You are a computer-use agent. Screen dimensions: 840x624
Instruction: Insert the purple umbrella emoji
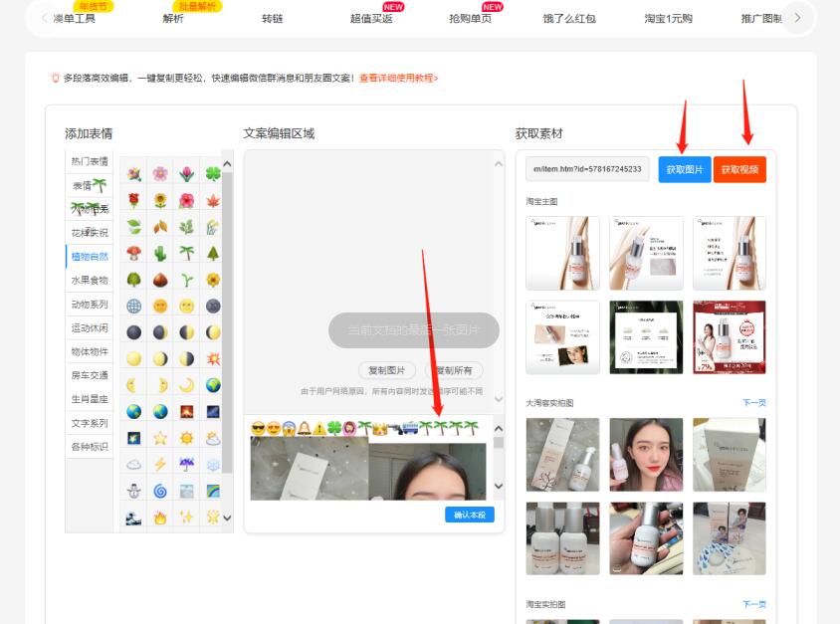186,465
